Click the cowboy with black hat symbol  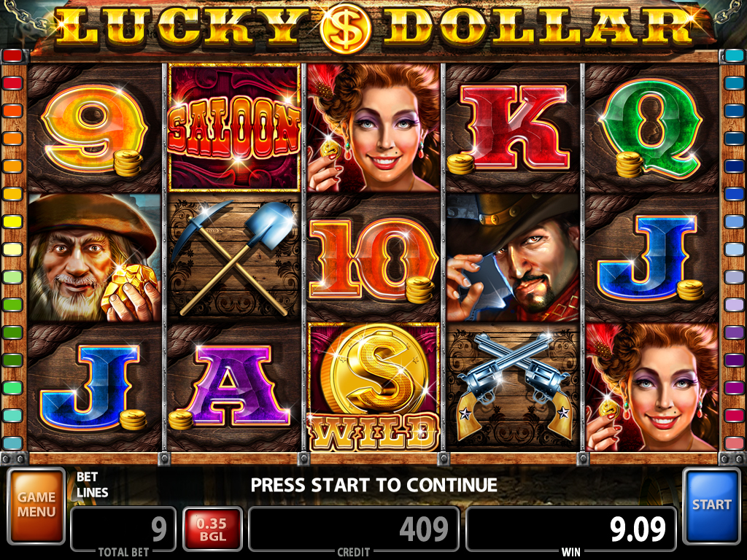(x=513, y=257)
